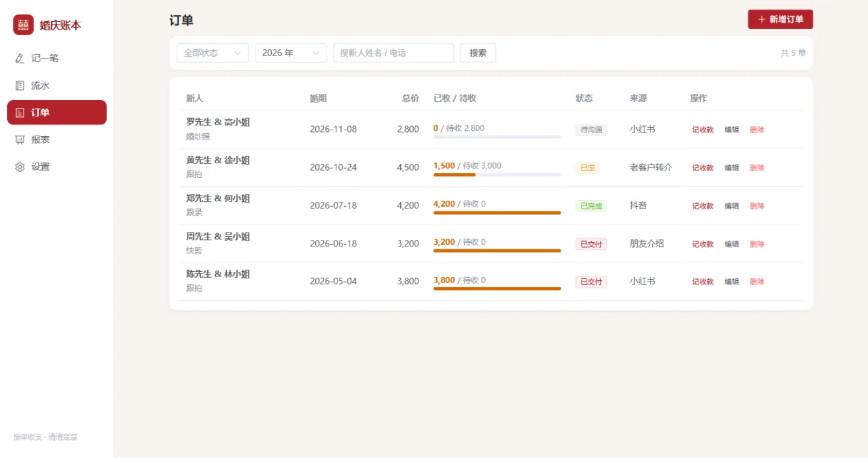Click the 婚期 column header
Screen dimensions: 868x458
coord(318,98)
